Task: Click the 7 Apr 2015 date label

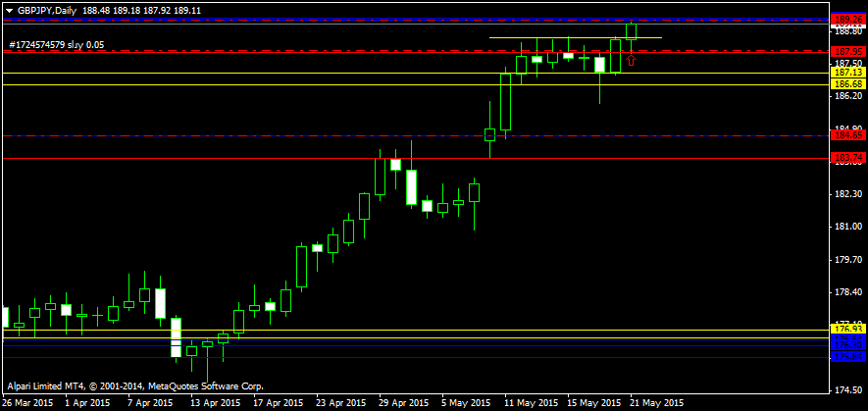Action: (151, 403)
